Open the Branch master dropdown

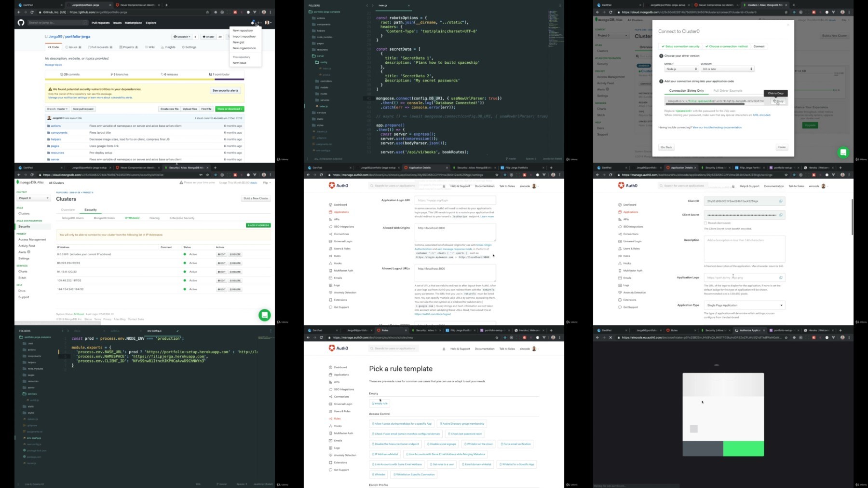(x=57, y=109)
